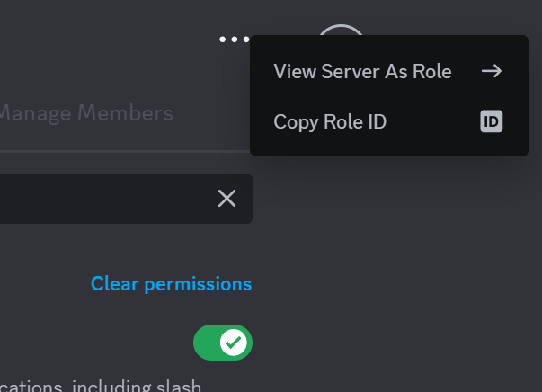Open the member management tab for this role
Image resolution: width=542 pixels, height=392 pixels.
(x=86, y=113)
